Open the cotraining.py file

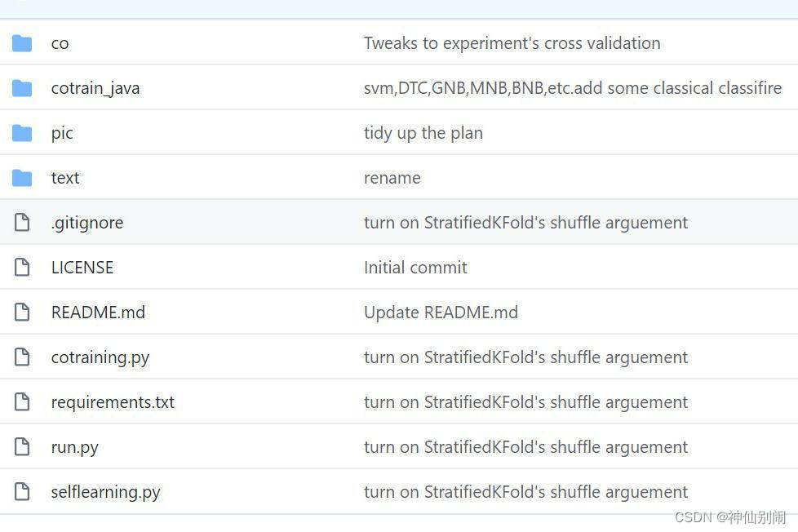(x=100, y=357)
